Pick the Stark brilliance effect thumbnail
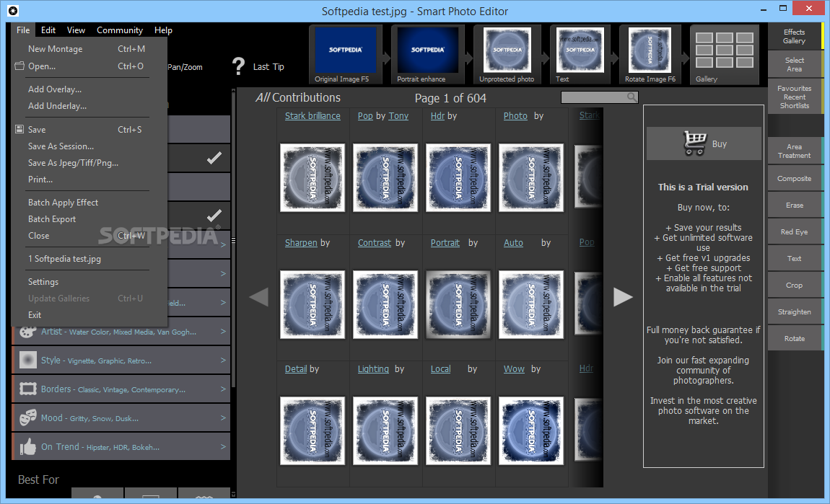This screenshot has height=504, width=830. click(x=313, y=177)
